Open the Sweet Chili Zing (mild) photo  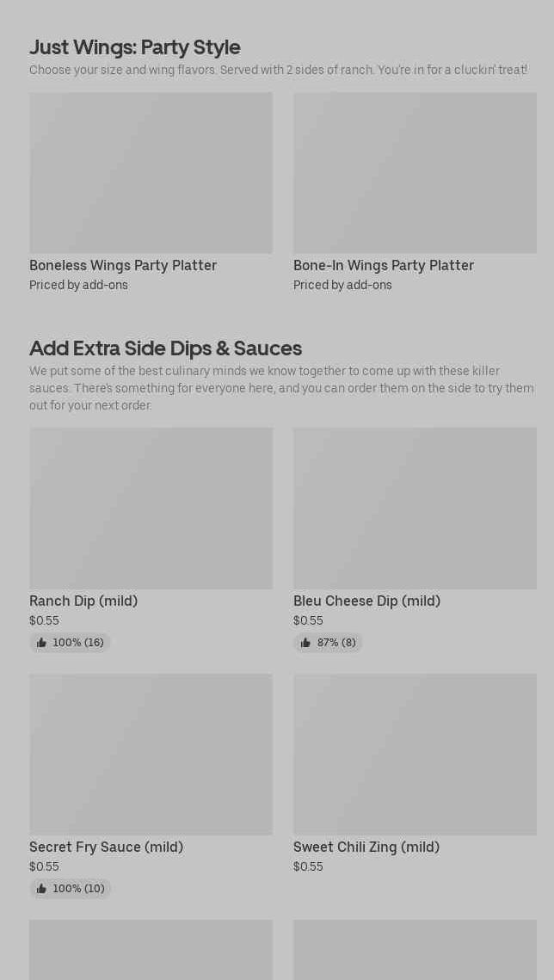click(415, 755)
